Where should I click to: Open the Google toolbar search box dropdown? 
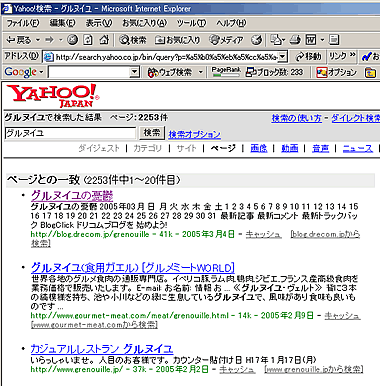pyautogui.click(x=134, y=72)
